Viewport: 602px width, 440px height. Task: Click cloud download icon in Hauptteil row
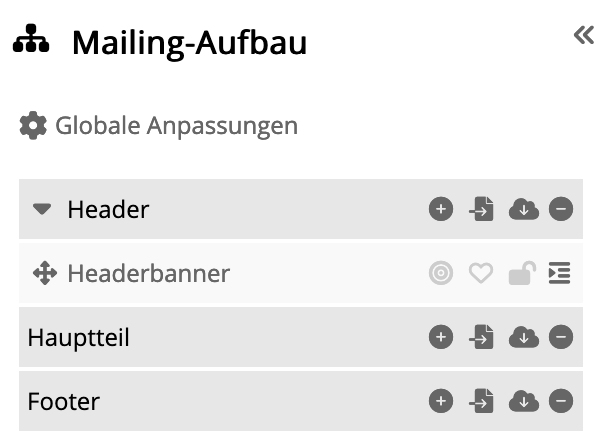(x=524, y=337)
